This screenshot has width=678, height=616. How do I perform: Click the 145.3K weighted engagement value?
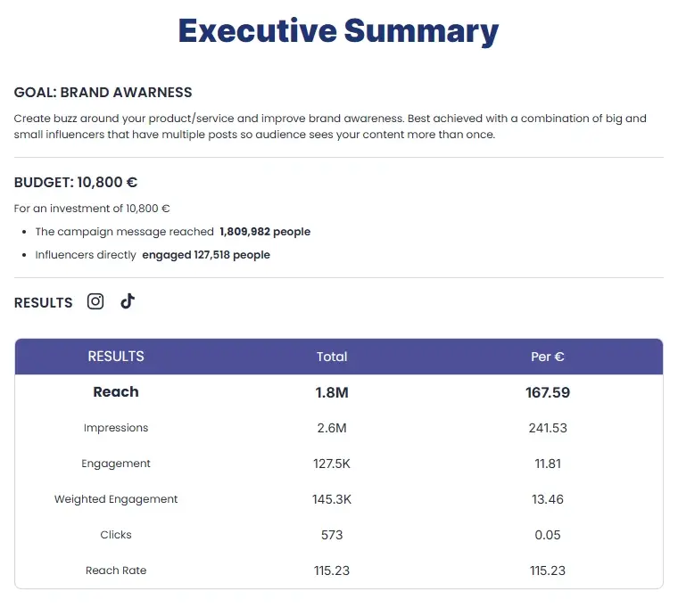point(332,499)
